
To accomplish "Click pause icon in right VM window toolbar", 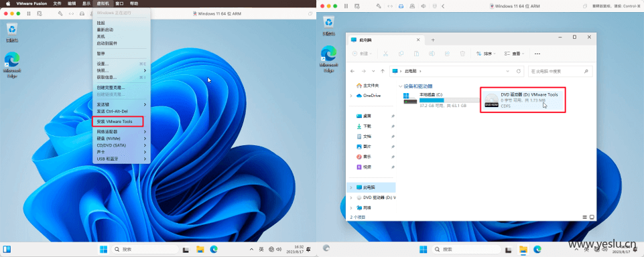I will (346, 6).
